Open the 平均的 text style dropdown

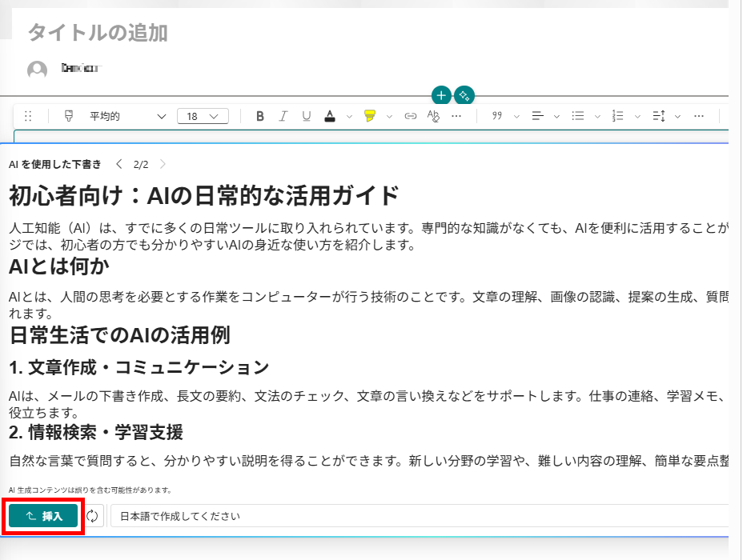pyautogui.click(x=127, y=117)
